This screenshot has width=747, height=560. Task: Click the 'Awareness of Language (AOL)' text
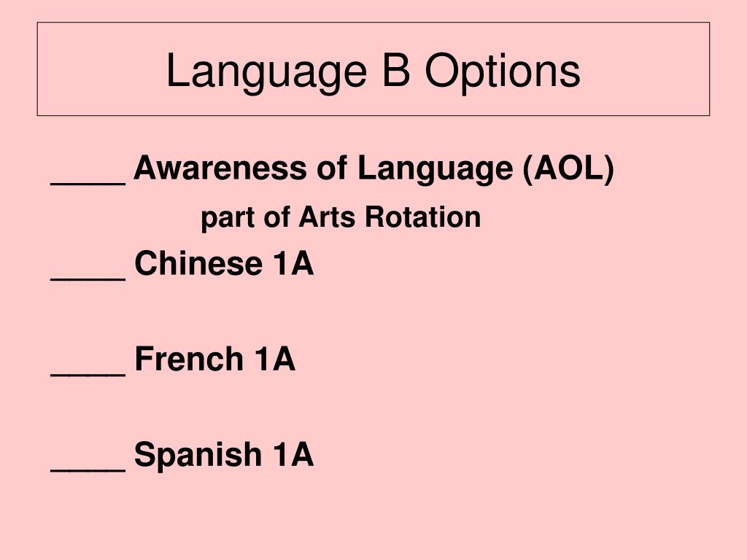click(x=374, y=168)
